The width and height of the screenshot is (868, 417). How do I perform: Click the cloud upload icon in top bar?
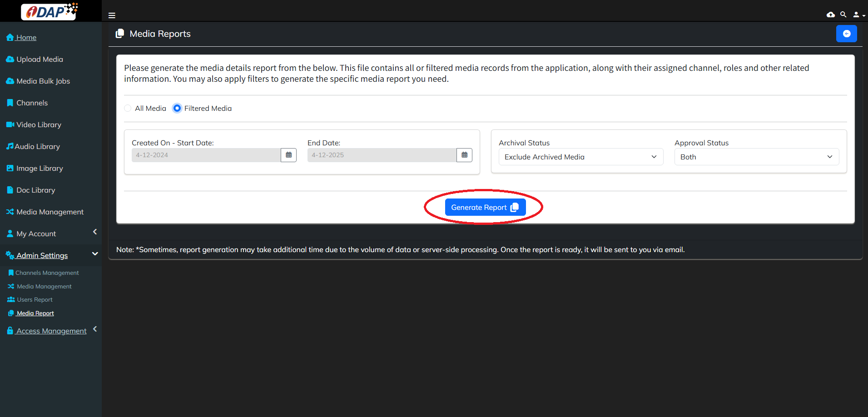pyautogui.click(x=830, y=15)
